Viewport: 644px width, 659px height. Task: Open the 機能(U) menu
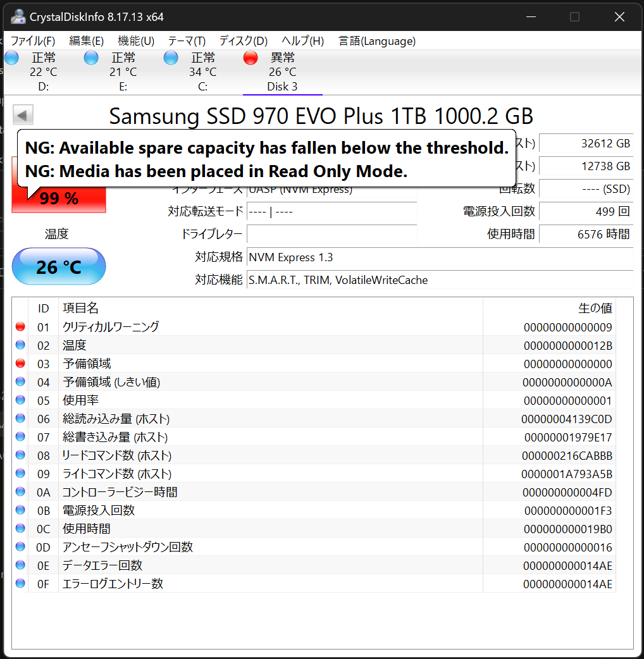click(x=136, y=40)
